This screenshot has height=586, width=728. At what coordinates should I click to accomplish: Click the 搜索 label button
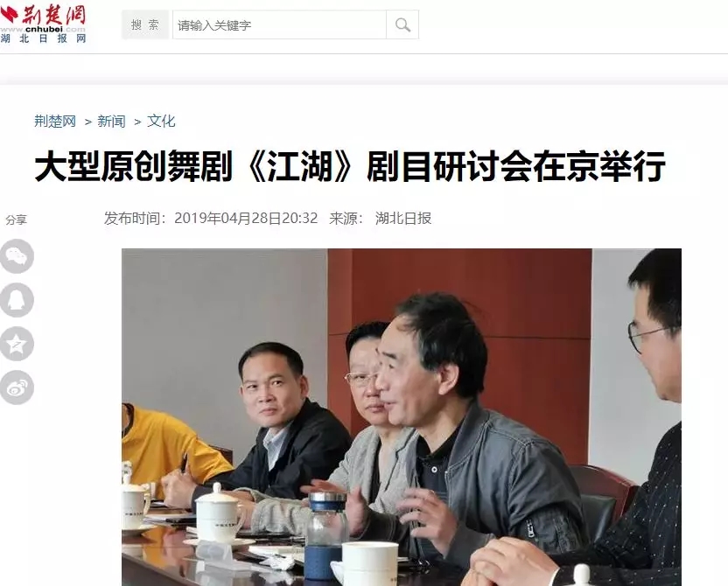pos(145,24)
